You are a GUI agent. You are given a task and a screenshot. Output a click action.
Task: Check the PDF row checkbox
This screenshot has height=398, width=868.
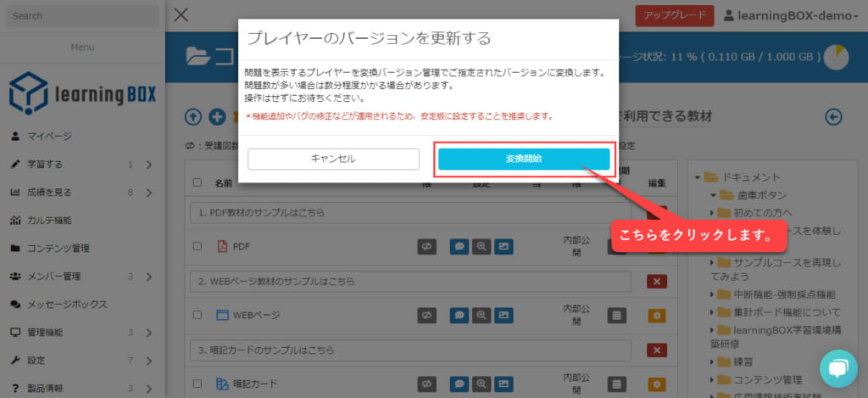(x=198, y=247)
